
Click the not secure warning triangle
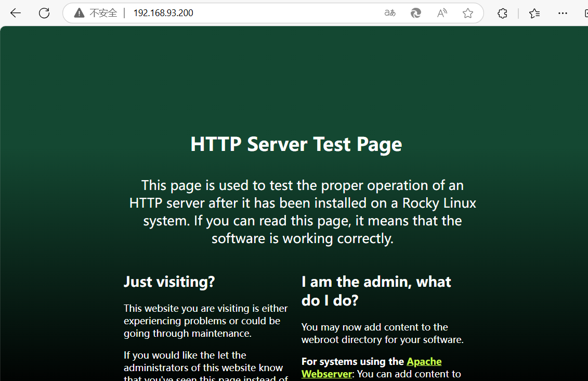coord(79,13)
